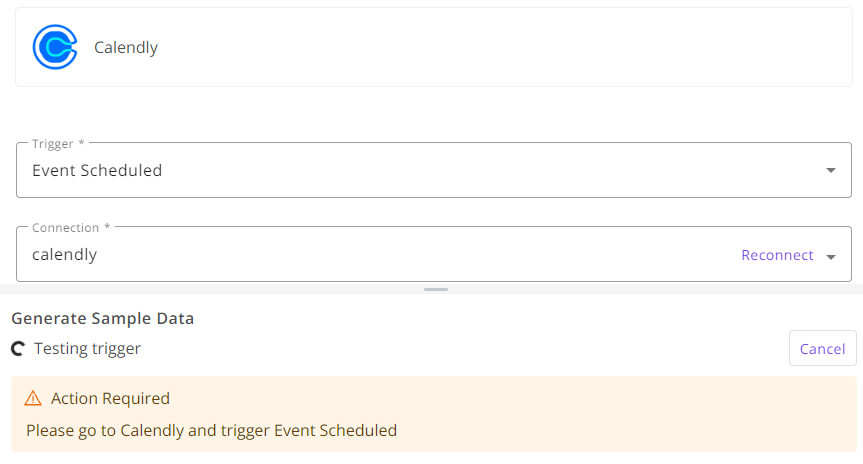This screenshot has width=863, height=464.
Task: Click the Generate Sample Data heading
Action: pyautogui.click(x=102, y=318)
